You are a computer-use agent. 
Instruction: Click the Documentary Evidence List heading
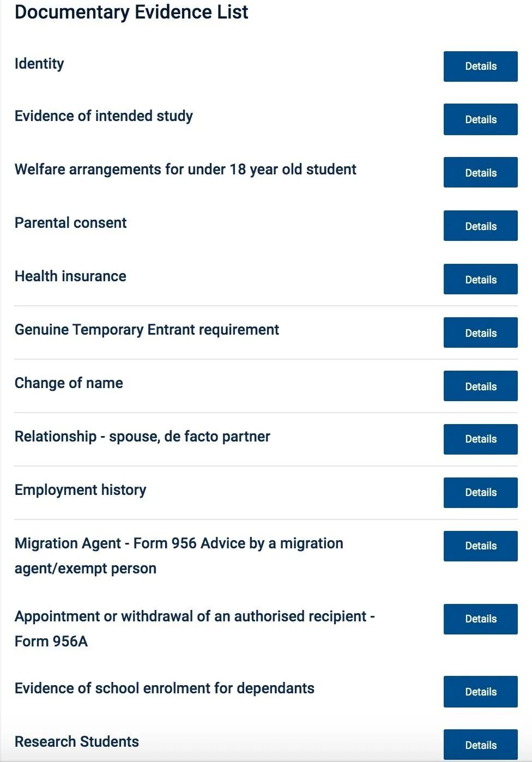point(131,12)
